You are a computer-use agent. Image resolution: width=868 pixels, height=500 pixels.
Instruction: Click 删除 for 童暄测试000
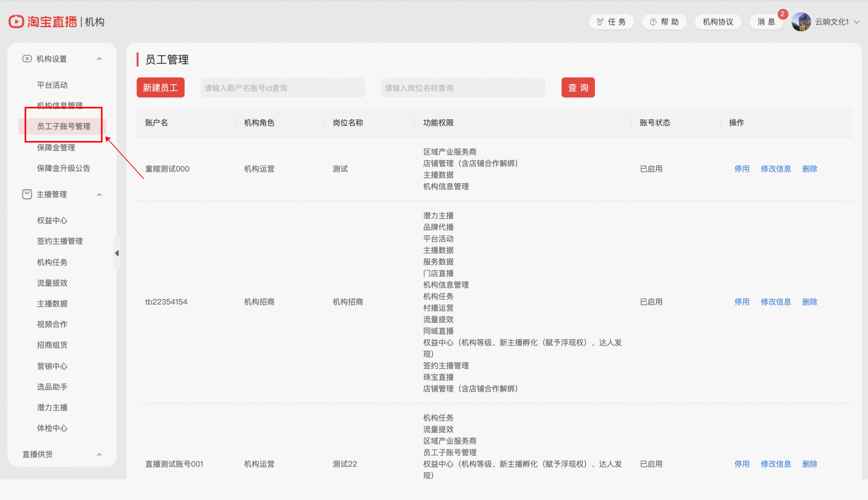[809, 169]
